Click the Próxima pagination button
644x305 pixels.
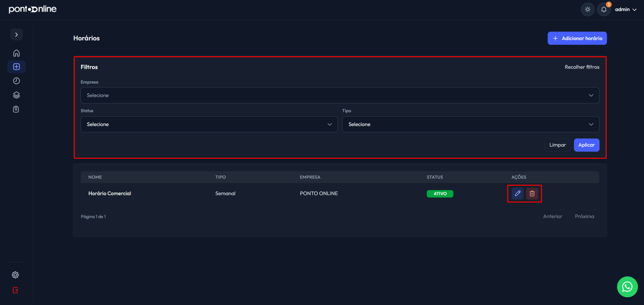[x=584, y=216]
